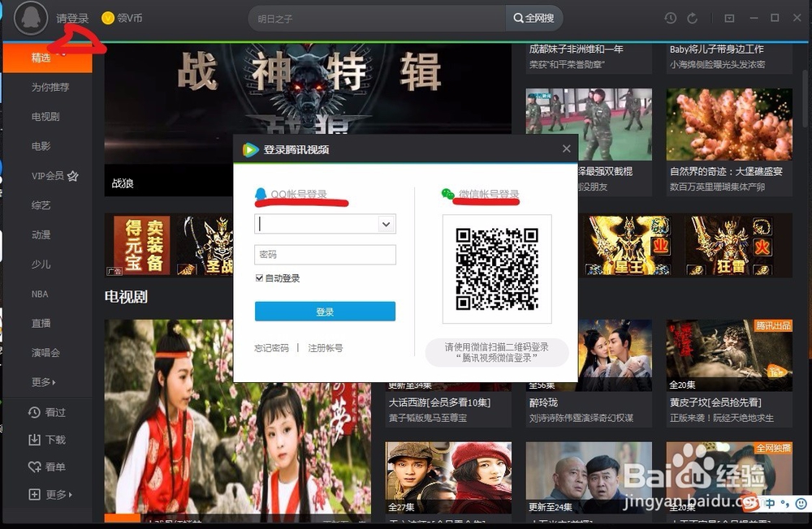Click the blue 登录 button
The height and width of the screenshot is (529, 812).
click(x=326, y=312)
